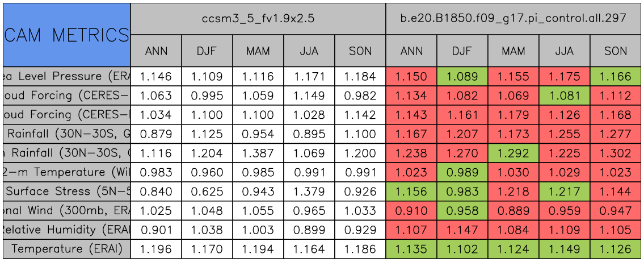Open the 2-m Temperature row label
The height and width of the screenshot is (262, 644).
tap(66, 172)
